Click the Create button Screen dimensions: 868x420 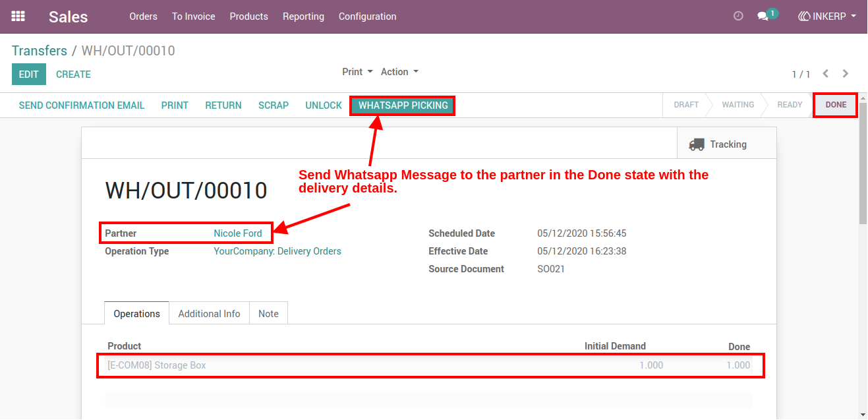[x=73, y=75]
